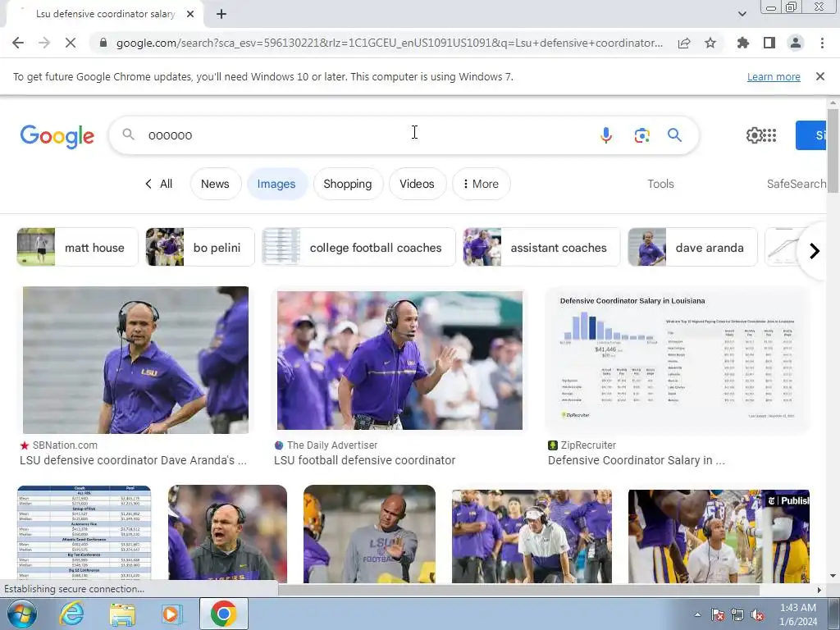Show hidden tray icons

point(697,615)
